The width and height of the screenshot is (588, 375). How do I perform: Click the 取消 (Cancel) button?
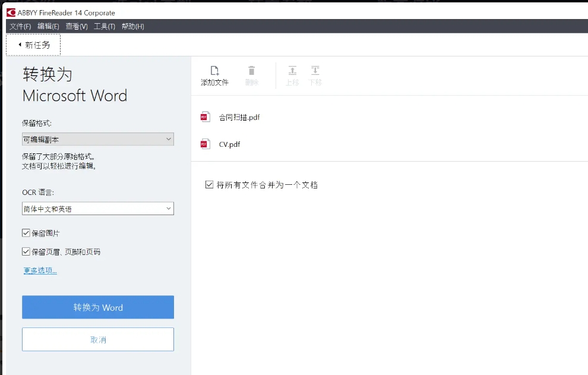tap(97, 339)
